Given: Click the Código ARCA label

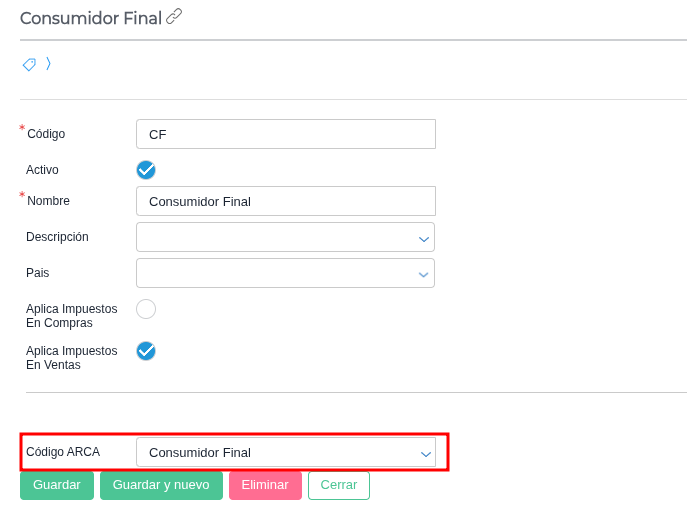Looking at the screenshot, I should click(x=63, y=452).
